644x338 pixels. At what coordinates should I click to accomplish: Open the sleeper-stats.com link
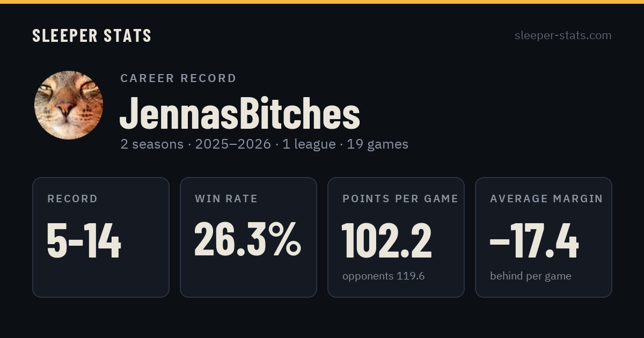(563, 35)
